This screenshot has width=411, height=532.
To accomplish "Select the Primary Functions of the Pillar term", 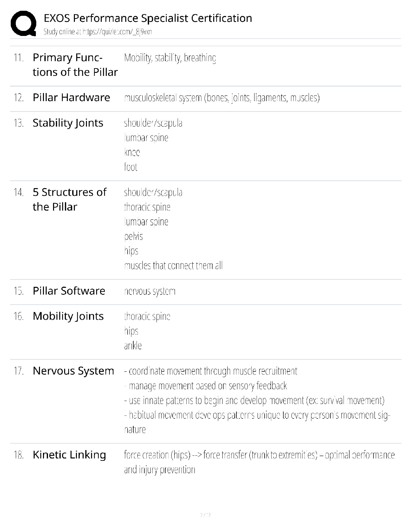I will (75, 65).
